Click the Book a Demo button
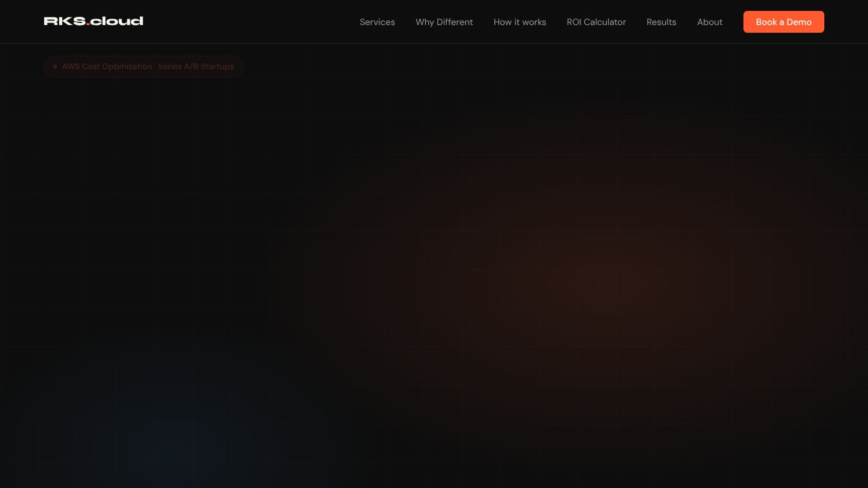Image resolution: width=868 pixels, height=488 pixels. tap(783, 22)
